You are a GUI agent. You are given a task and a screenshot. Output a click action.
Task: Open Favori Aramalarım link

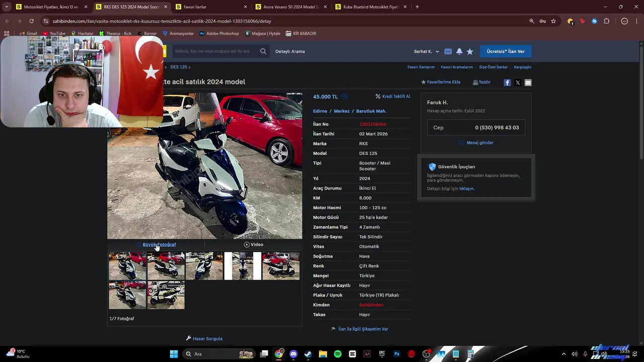(457, 67)
